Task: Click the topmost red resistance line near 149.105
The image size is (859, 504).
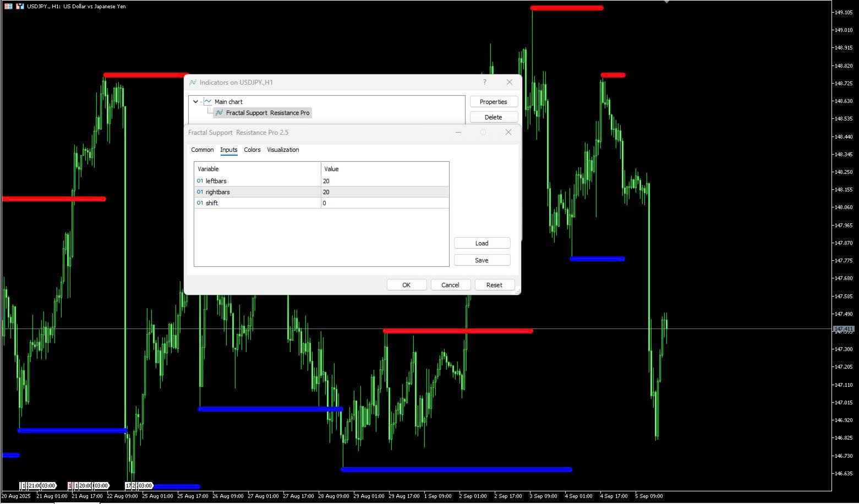Action: point(567,8)
